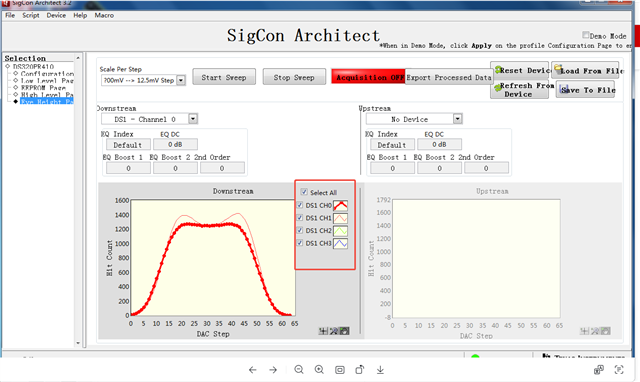The height and width of the screenshot is (382, 640).
Task: Click the Selection panel scroll up arrow
Action: [78, 58]
